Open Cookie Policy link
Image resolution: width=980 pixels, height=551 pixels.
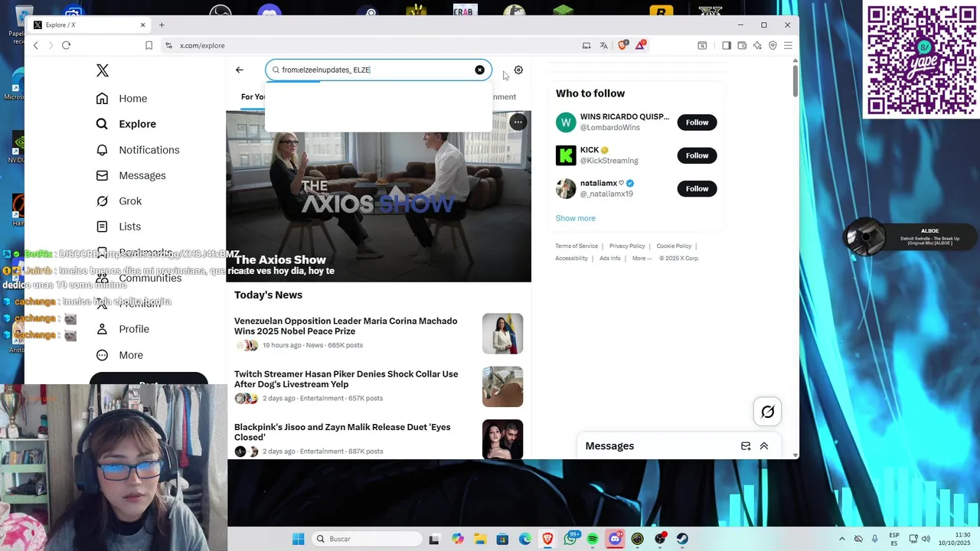[674, 246]
